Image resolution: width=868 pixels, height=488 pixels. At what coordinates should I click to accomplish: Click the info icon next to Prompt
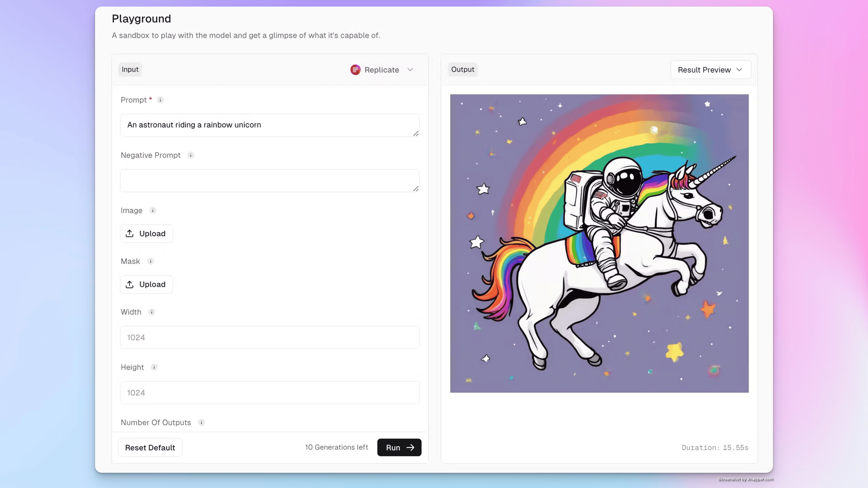coord(160,100)
